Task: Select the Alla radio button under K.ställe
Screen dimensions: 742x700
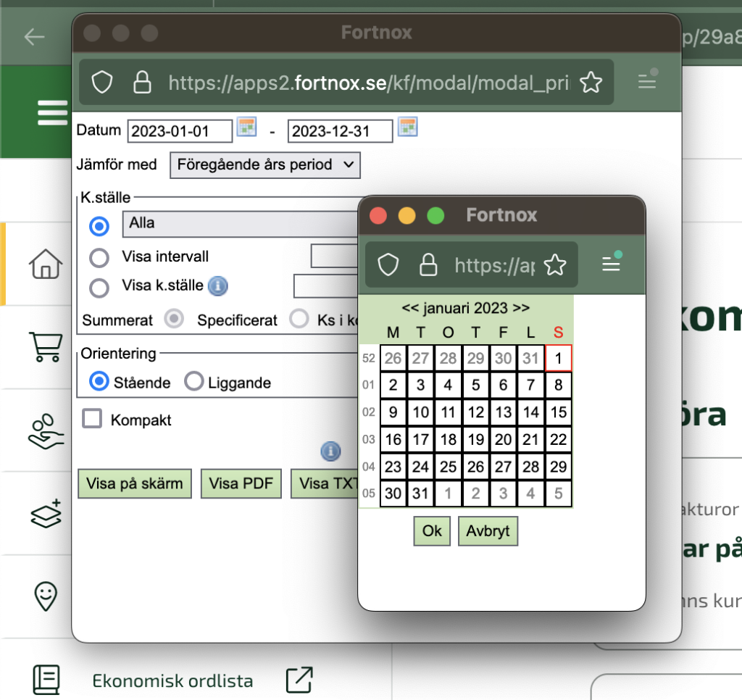Action: pyautogui.click(x=99, y=226)
